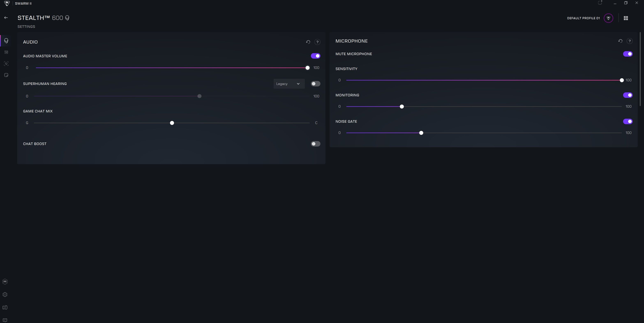Drag the Game Chat Mix slider

pyautogui.click(x=172, y=123)
